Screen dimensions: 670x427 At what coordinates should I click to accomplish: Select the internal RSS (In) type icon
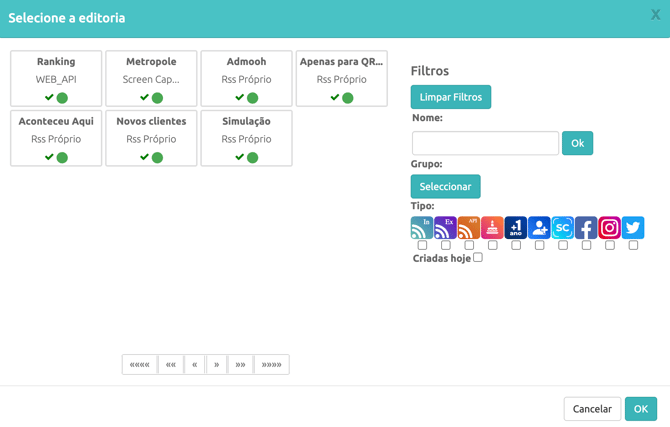point(422,227)
